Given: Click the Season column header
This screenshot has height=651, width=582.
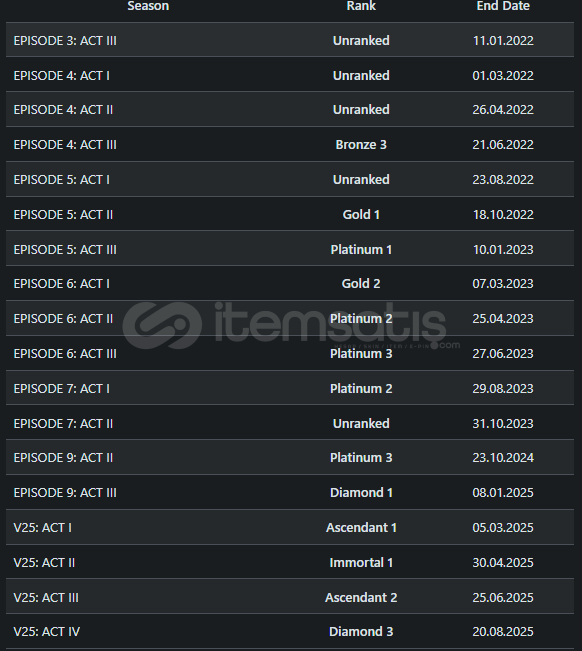Looking at the screenshot, I should [148, 6].
